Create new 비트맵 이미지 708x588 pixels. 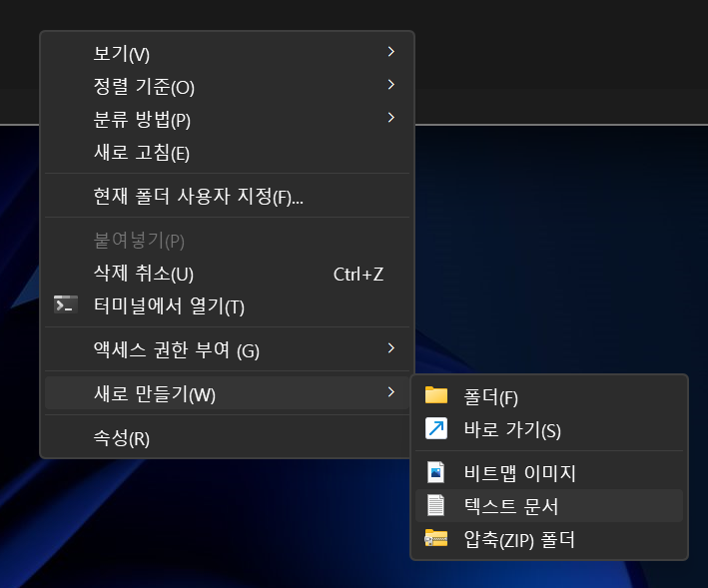coord(549,473)
